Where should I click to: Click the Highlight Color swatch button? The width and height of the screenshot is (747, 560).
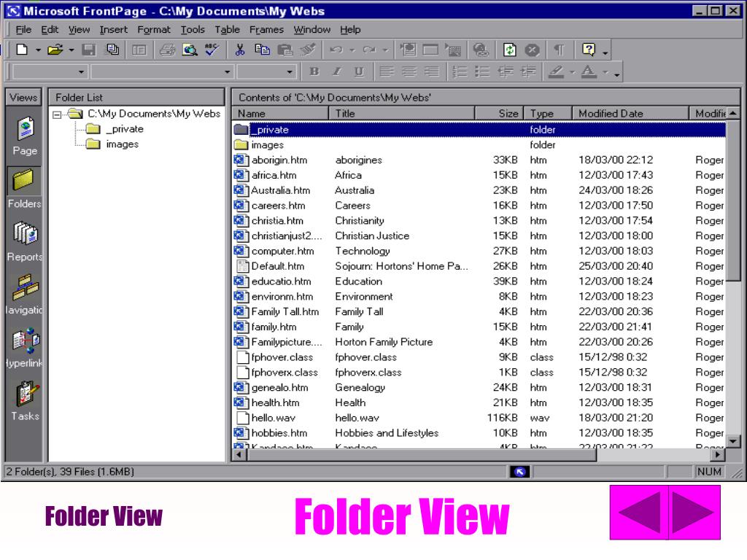point(555,71)
